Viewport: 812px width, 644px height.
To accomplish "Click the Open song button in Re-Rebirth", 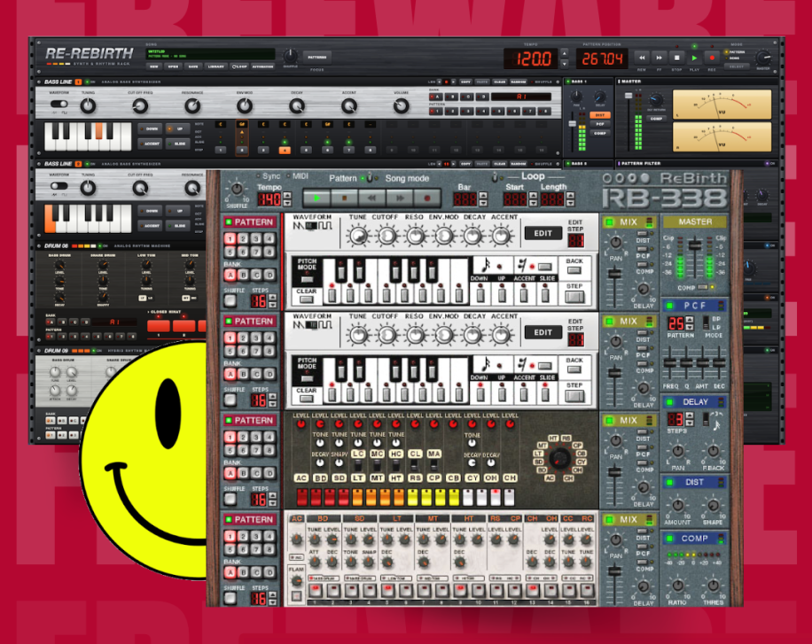I will point(173,66).
